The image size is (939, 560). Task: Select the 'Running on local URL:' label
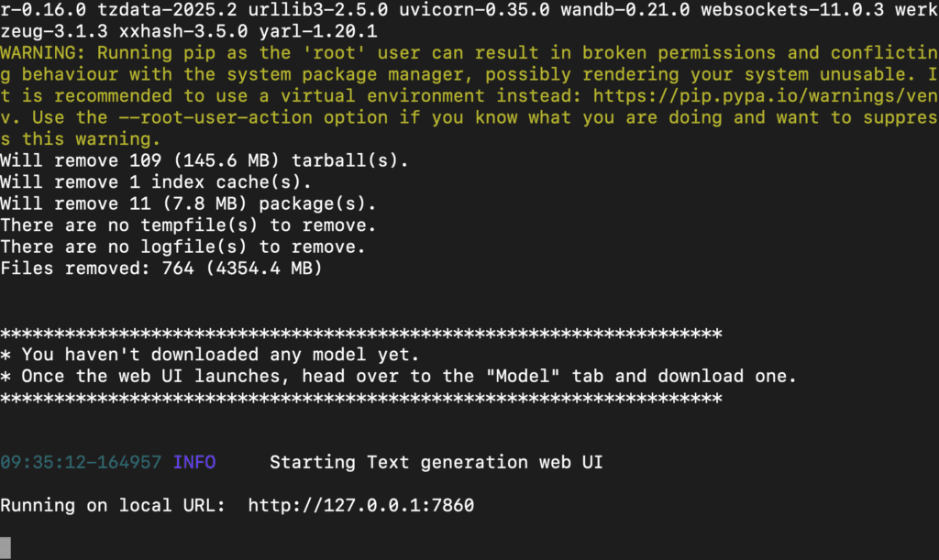point(113,506)
